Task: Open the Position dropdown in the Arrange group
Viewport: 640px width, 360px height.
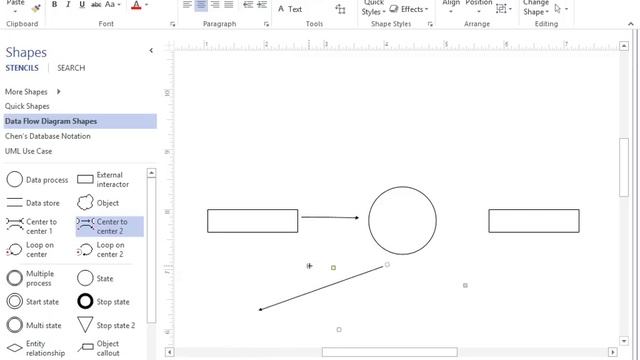Action: 479,6
